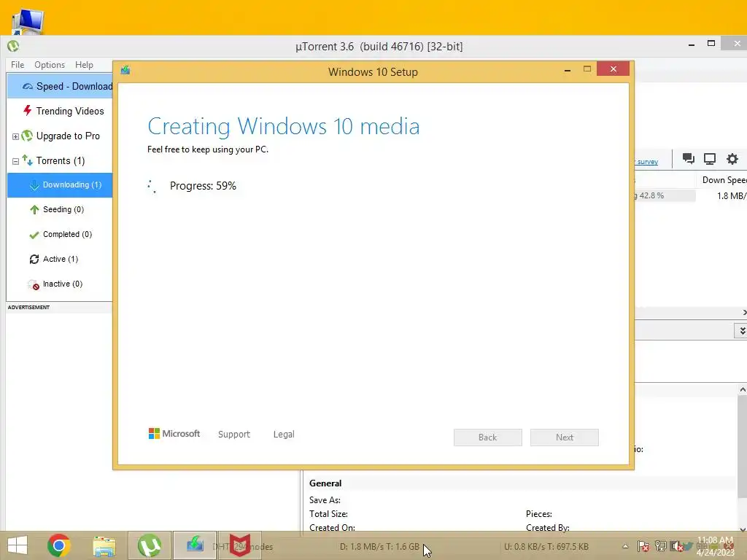Click horizontal scroll right arrow in torrent list

tap(743, 312)
